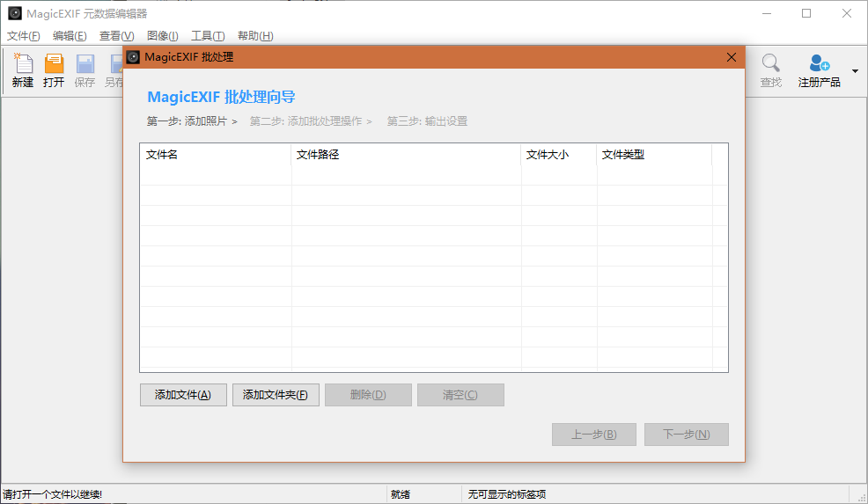The image size is (868, 504).
Task: Sort by the 文件大小 column header
Action: (x=559, y=154)
